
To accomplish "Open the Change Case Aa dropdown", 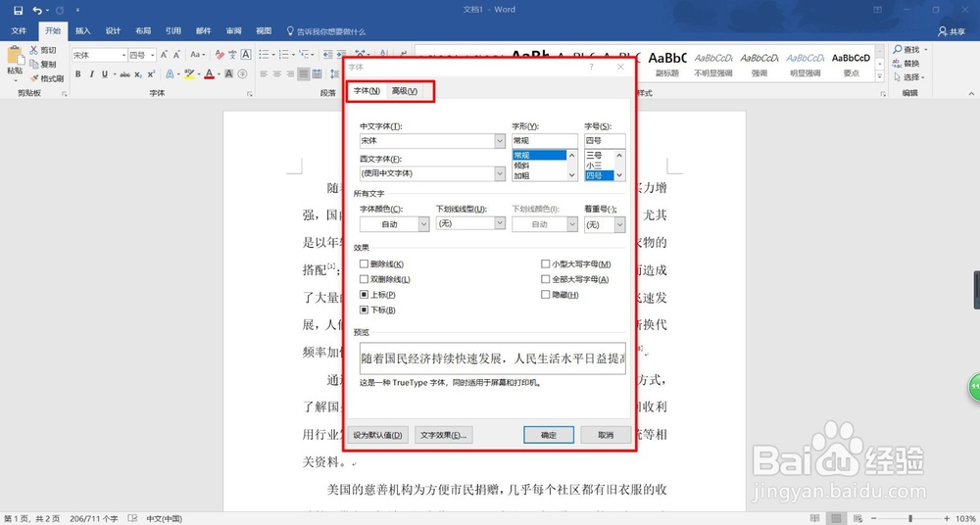I will pyautogui.click(x=198, y=55).
